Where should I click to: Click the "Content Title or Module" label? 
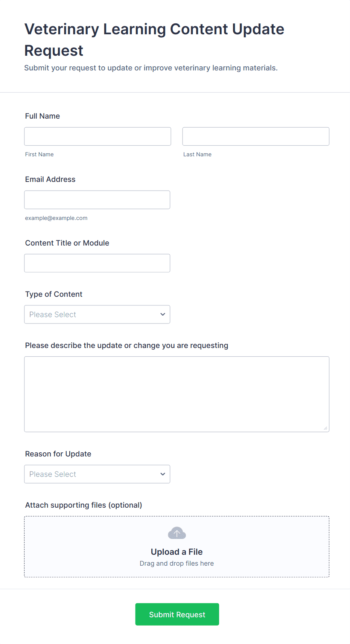point(67,243)
